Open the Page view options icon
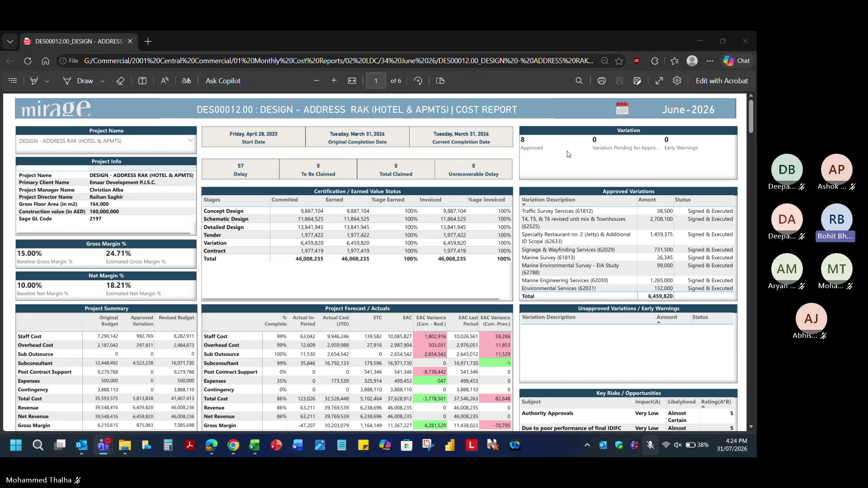The width and height of the screenshot is (868, 488). 440,81
